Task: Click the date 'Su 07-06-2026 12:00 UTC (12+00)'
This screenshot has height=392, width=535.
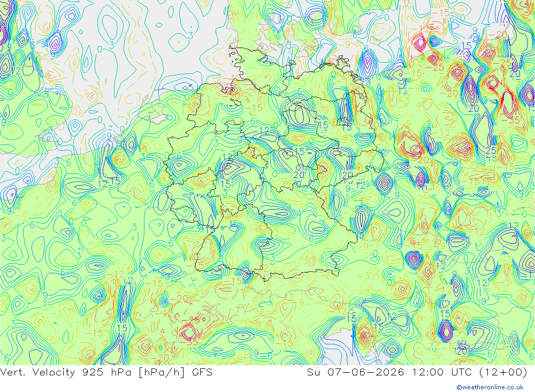Action: pos(417,372)
